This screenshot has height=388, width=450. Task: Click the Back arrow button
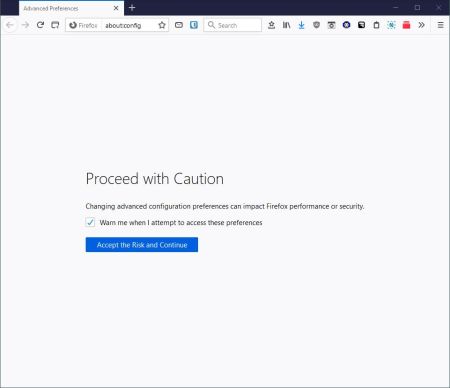pos(10,25)
